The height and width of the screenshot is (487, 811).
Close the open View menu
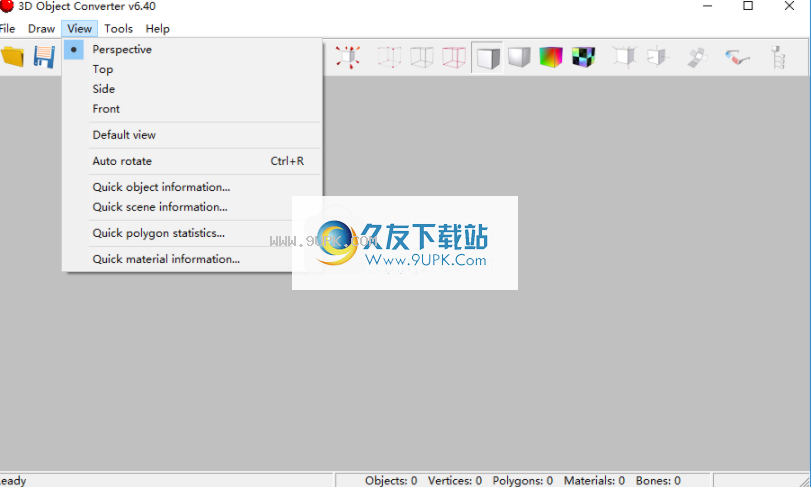80,29
